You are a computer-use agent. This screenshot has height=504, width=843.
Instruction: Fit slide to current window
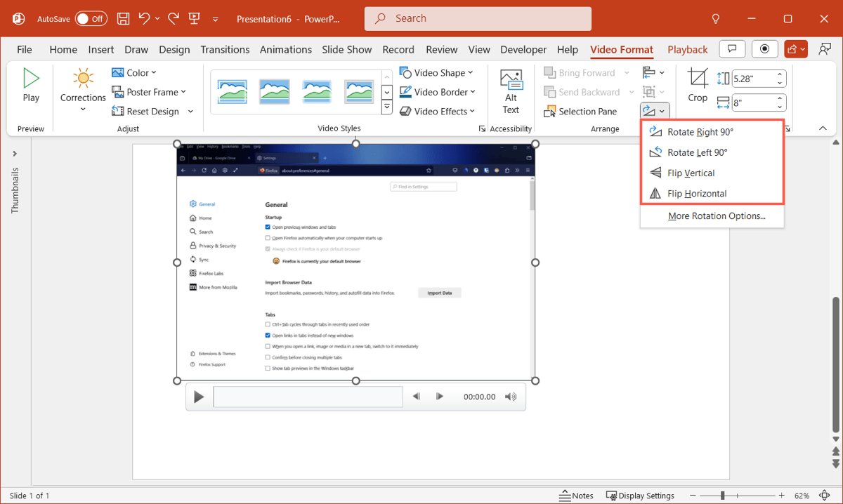(x=826, y=496)
